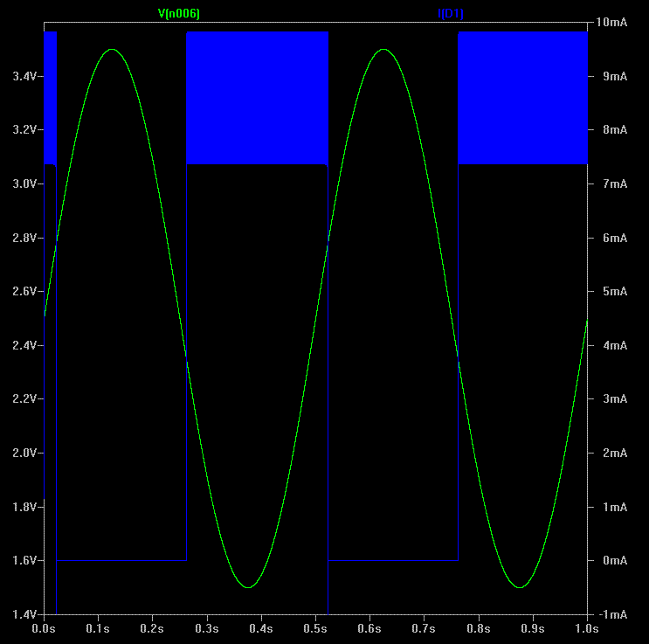
Task: Click the 0.3s time axis label
Action: [207, 628]
